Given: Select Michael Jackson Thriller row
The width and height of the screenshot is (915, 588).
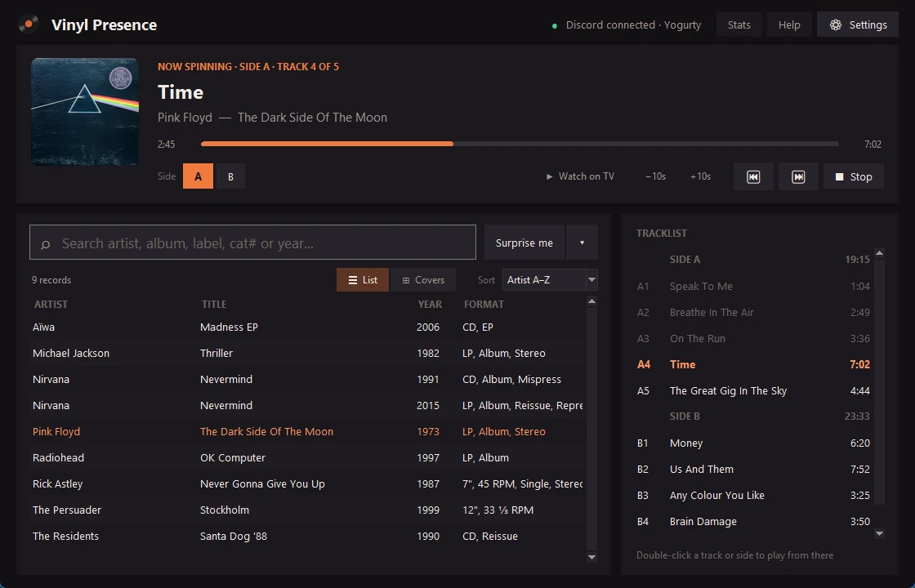Looking at the screenshot, I should click(307, 353).
